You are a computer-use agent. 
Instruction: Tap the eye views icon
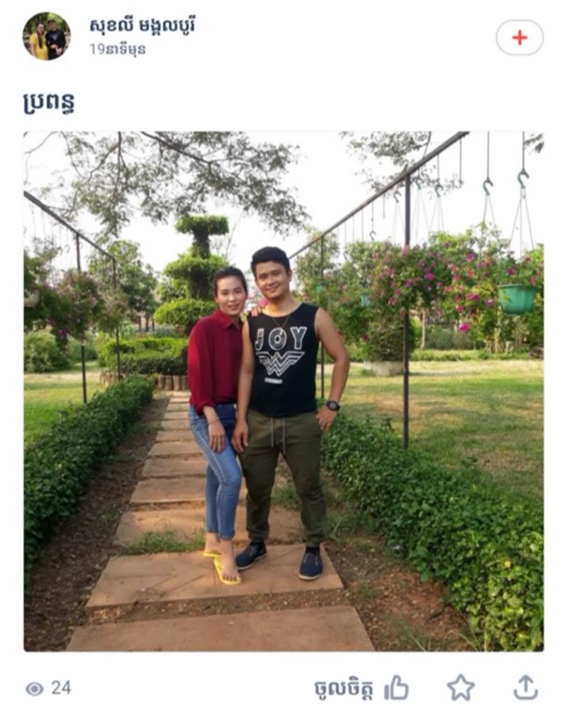point(35,689)
